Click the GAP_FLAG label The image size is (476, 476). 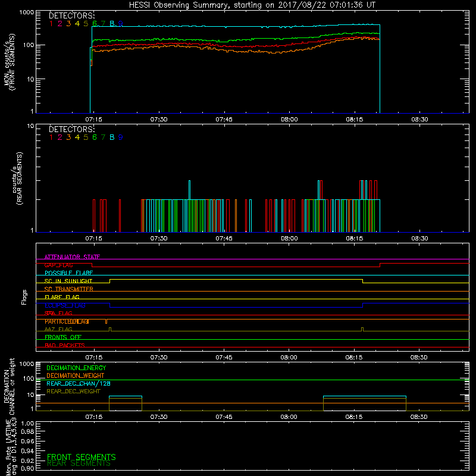click(58, 265)
